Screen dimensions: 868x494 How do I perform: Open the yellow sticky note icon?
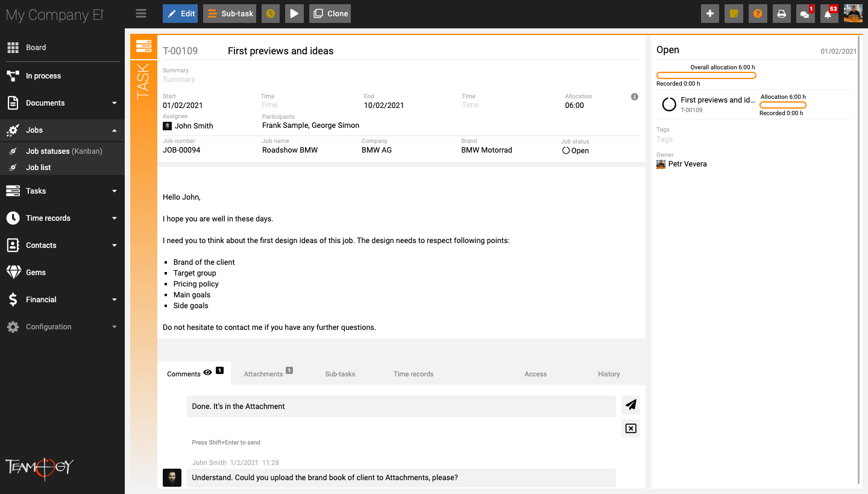[x=734, y=13]
